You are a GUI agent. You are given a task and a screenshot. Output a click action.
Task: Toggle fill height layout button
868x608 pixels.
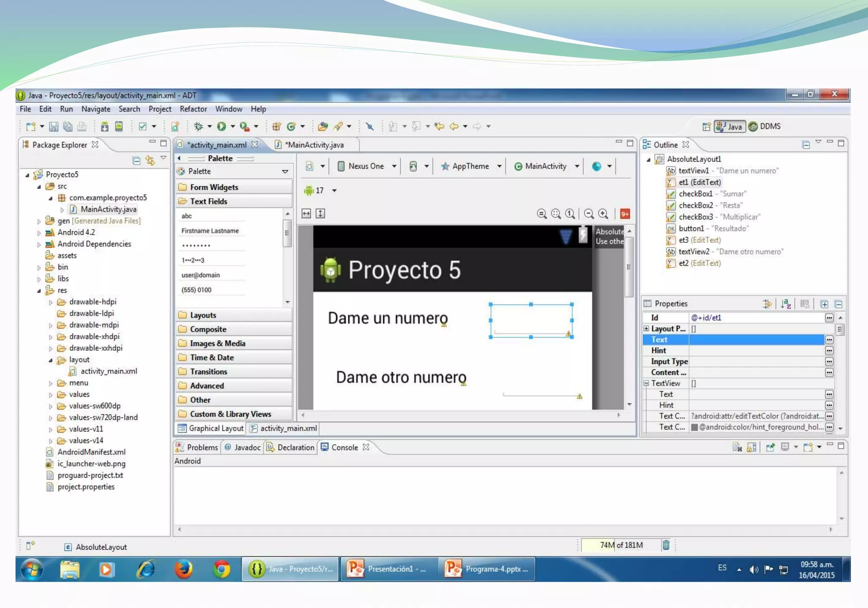(320, 214)
